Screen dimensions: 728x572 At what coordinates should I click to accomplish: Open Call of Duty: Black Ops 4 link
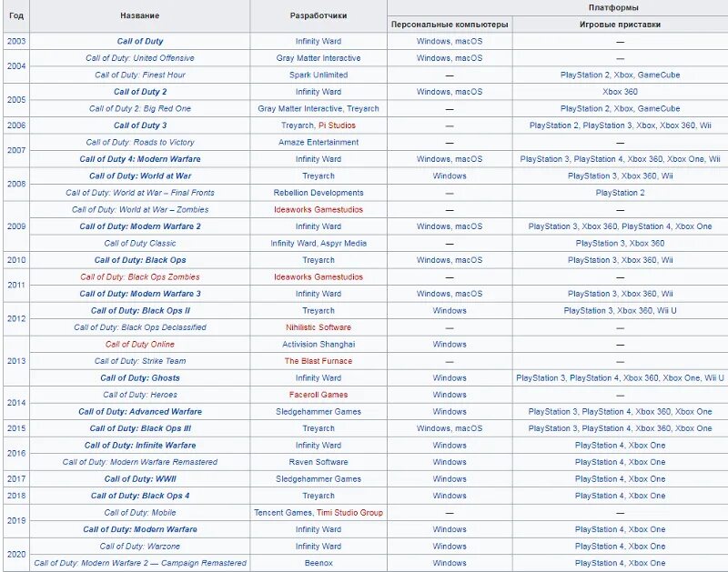140,496
